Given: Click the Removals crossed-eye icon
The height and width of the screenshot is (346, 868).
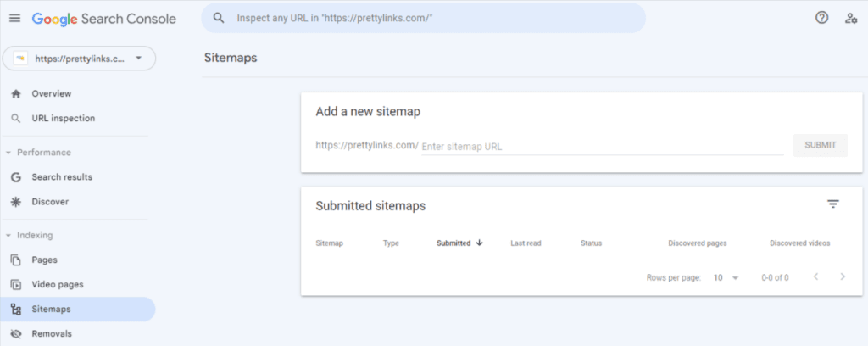Looking at the screenshot, I should (16, 334).
